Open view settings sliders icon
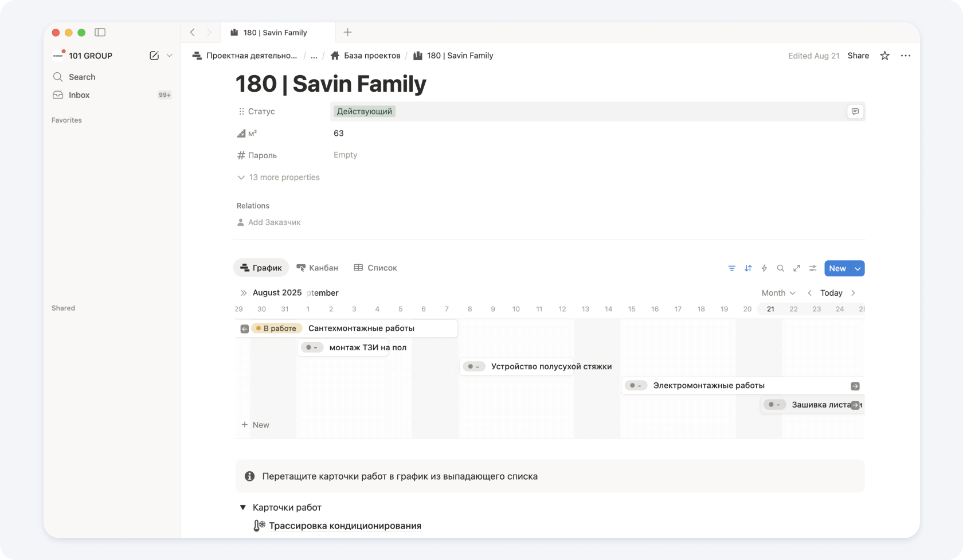This screenshot has height=560, width=963. point(812,268)
